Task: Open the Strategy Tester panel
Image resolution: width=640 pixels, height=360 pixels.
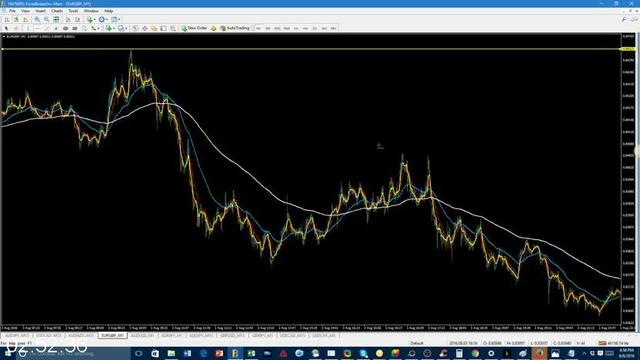Action: [x=173, y=28]
